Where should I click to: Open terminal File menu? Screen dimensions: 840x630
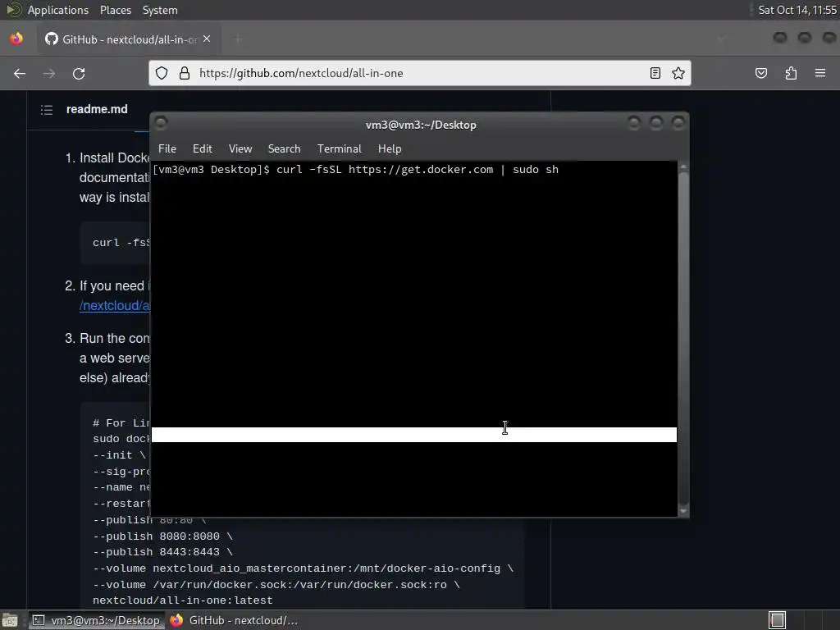pos(167,149)
